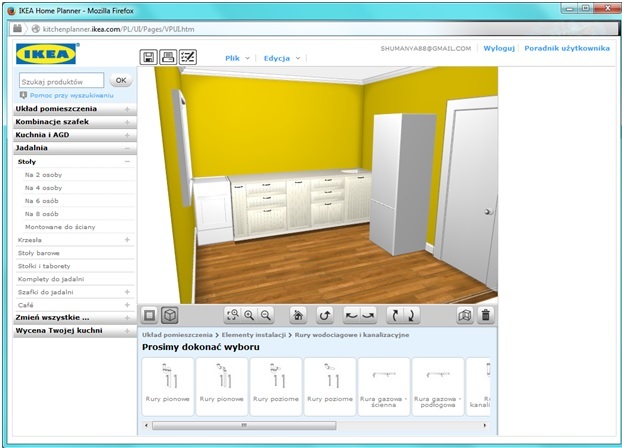Click the zoom in magnifier icon
This screenshot has width=622, height=448.
(x=249, y=315)
